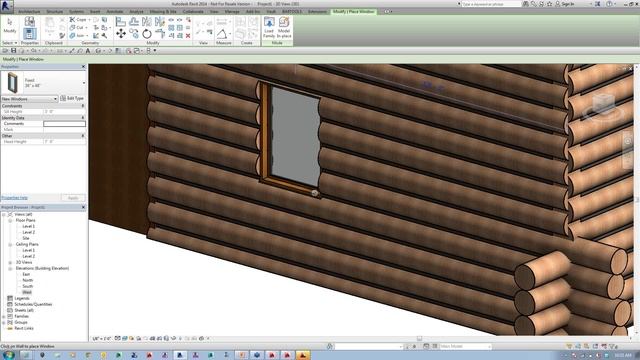Open the Insert ribbon tab
640x360 pixels.
click(95, 12)
